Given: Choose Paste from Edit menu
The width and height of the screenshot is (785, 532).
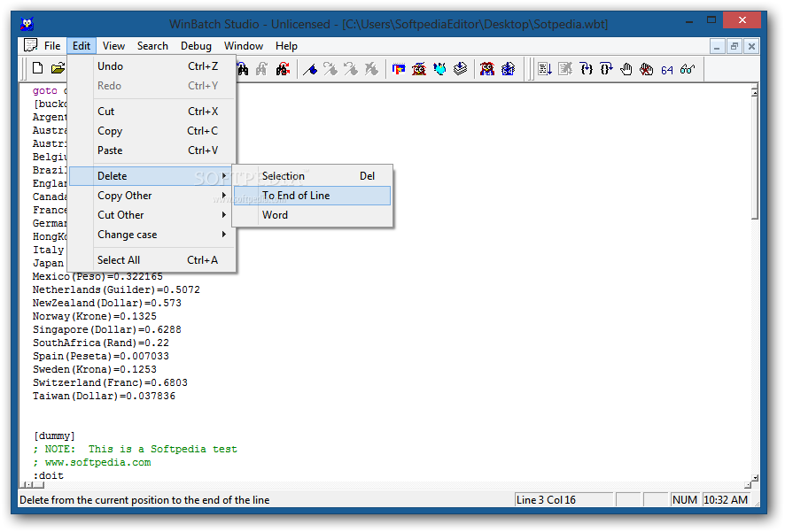Looking at the screenshot, I should click(x=152, y=150).
